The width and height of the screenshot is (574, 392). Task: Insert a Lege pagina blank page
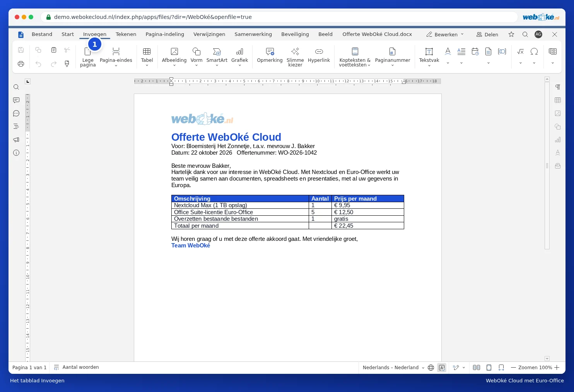click(x=88, y=57)
